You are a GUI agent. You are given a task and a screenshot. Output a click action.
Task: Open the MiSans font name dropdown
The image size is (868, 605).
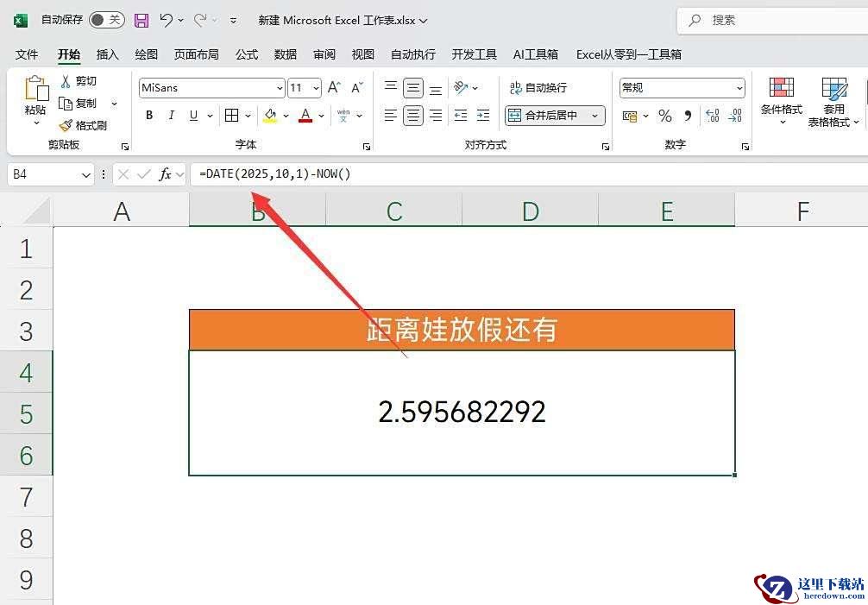point(280,88)
